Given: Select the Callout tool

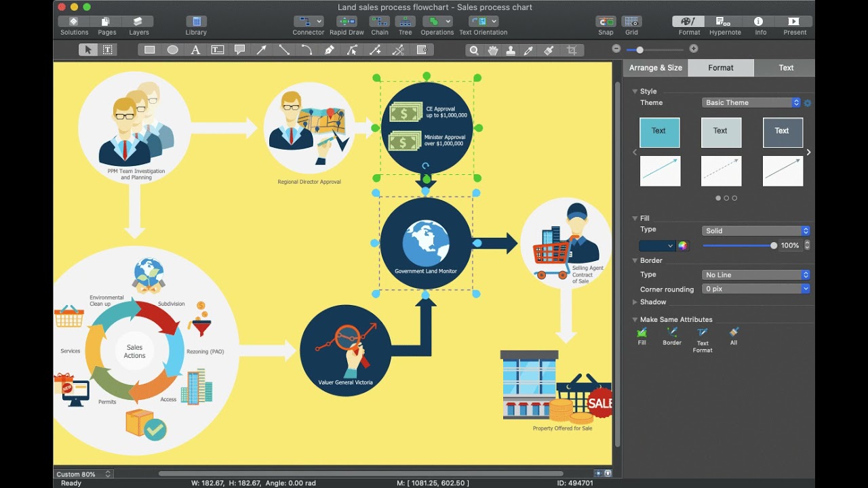Looking at the screenshot, I should coord(239,49).
